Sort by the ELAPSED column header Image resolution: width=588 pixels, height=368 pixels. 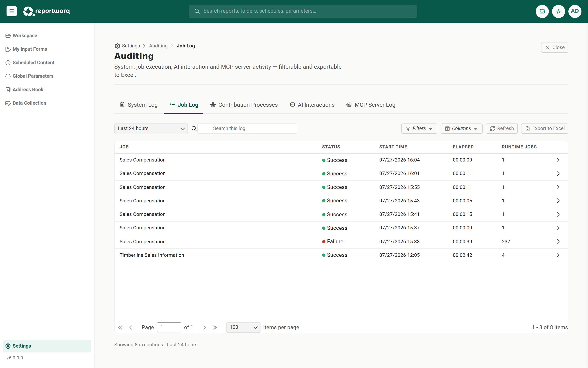click(463, 147)
